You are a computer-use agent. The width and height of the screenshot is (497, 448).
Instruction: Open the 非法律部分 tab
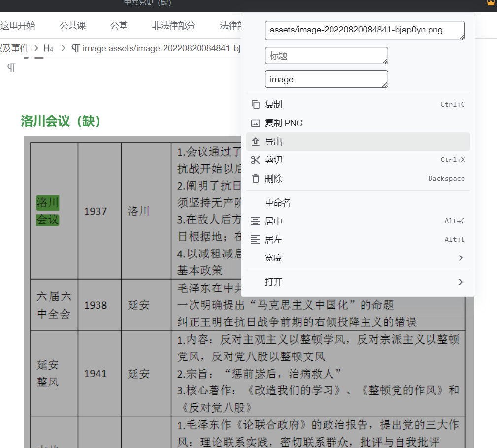coord(173,26)
